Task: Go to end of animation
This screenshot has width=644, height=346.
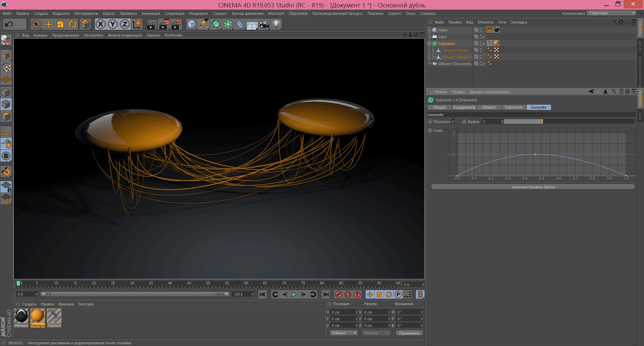Action: (325, 294)
